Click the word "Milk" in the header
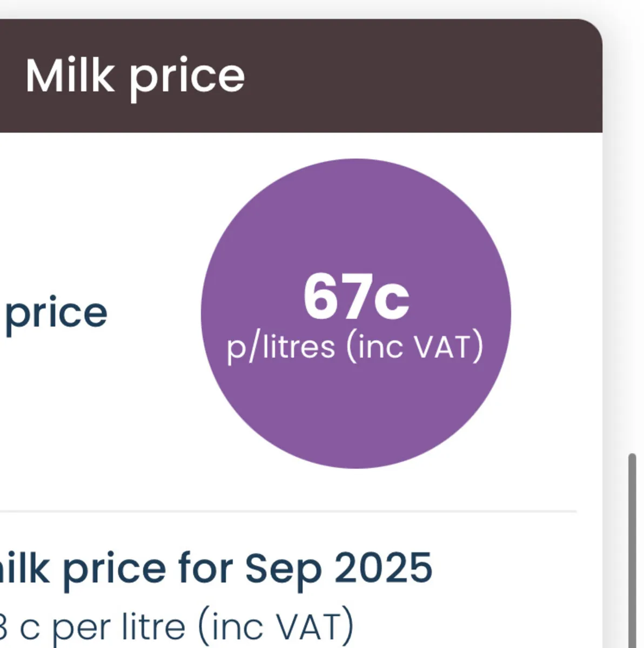The image size is (644, 648). point(70,76)
